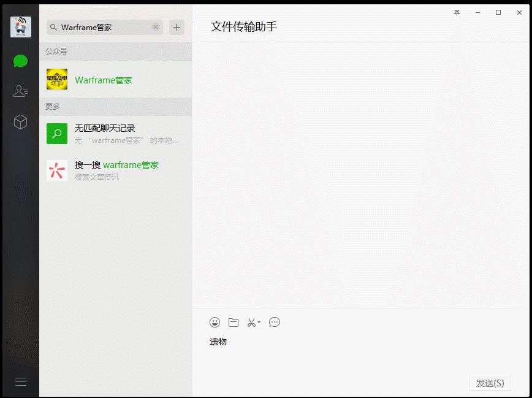Image resolution: width=532 pixels, height=398 pixels.
Task: Open the send file folder icon
Action: (234, 323)
